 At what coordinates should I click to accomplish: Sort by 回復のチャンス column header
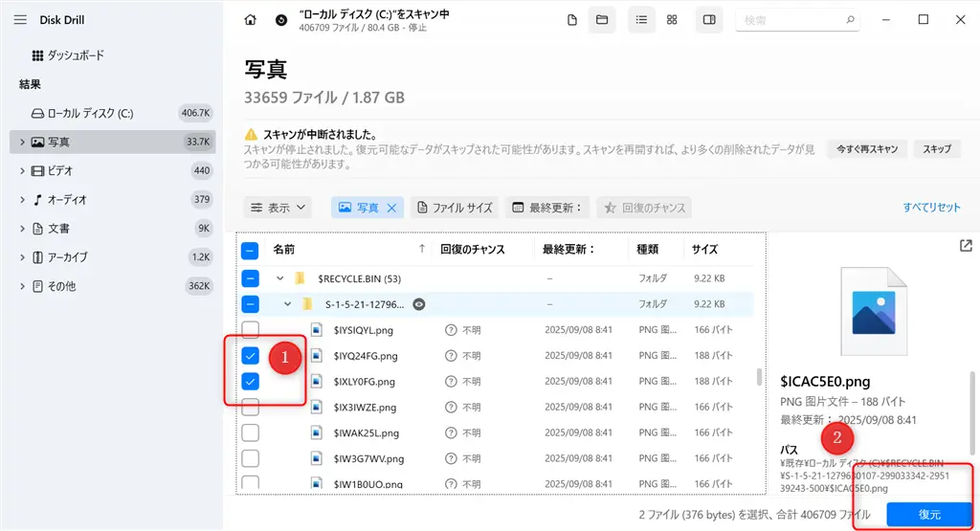pos(473,250)
